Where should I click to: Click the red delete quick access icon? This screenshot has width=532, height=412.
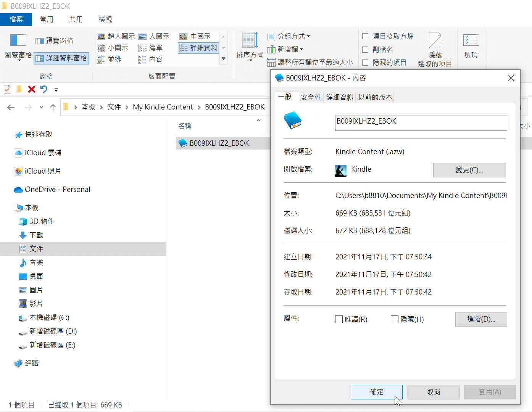32,89
